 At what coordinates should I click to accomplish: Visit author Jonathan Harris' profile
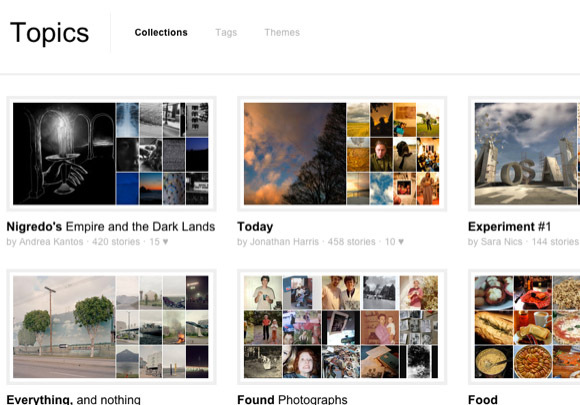pos(284,242)
